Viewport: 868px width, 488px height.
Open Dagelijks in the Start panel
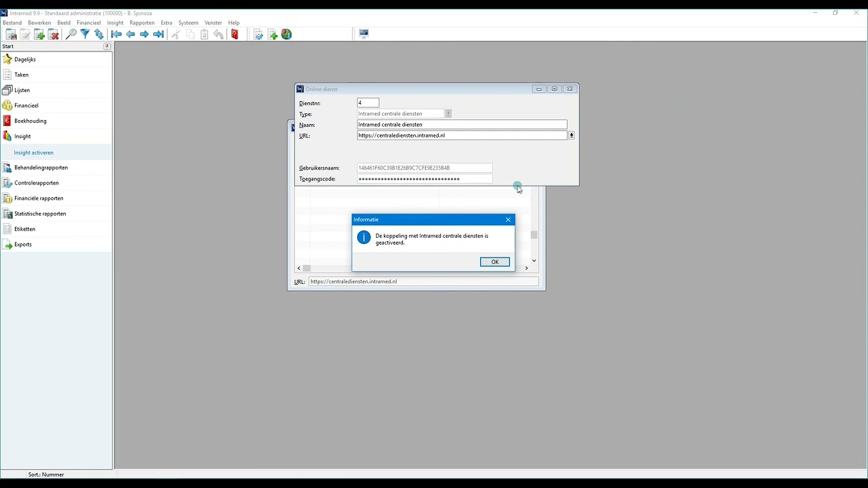[x=56, y=60]
